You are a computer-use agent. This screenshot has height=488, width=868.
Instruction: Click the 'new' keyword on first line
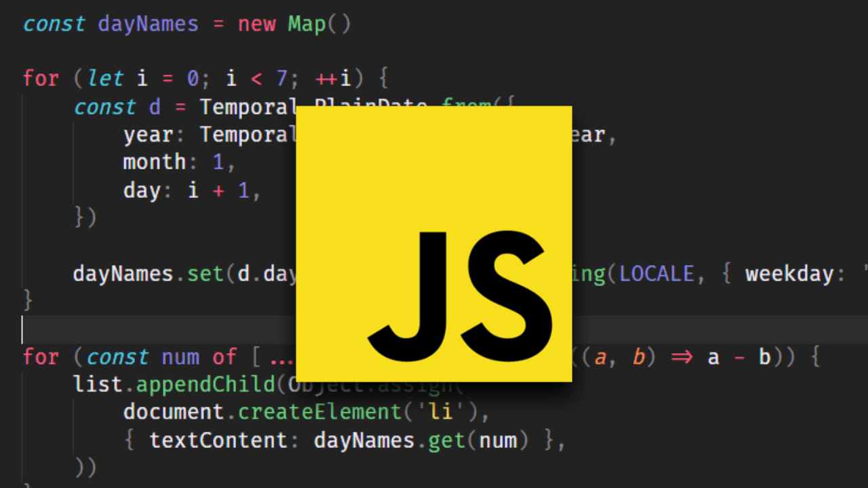[x=256, y=24]
